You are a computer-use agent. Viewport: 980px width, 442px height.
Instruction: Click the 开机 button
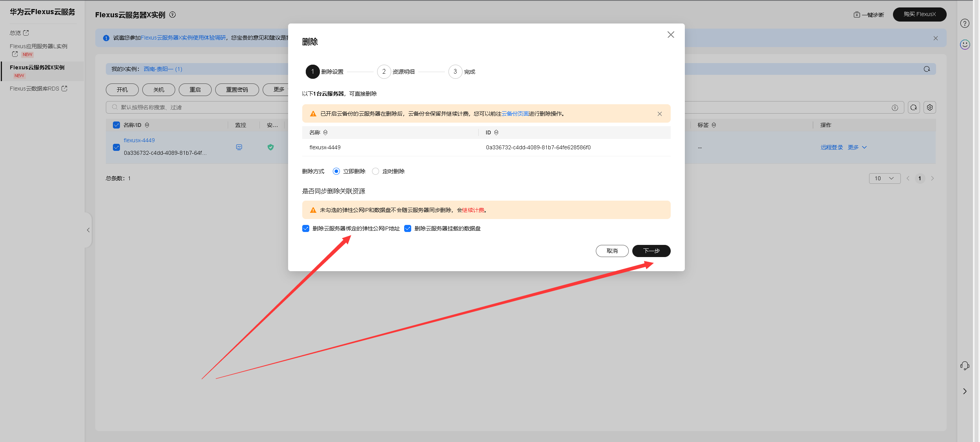pos(122,89)
